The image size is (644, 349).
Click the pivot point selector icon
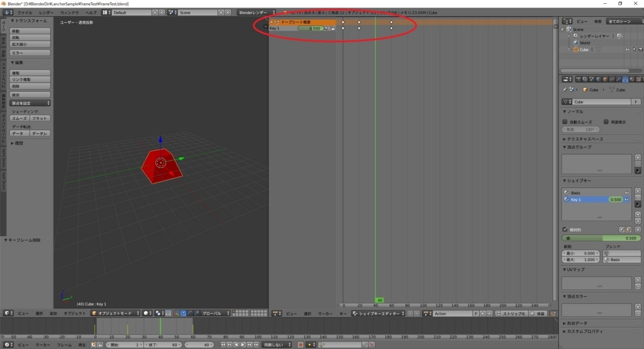tap(158, 313)
